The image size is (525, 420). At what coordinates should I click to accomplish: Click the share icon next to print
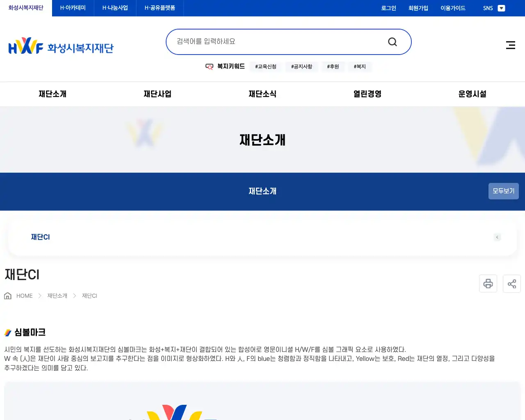pyautogui.click(x=511, y=283)
